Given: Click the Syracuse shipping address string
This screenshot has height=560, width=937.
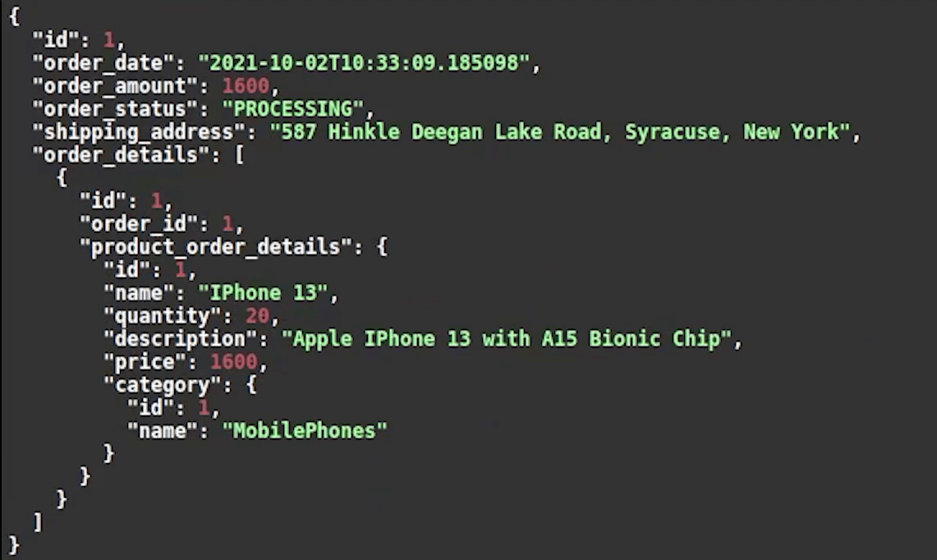Looking at the screenshot, I should click(559, 132).
